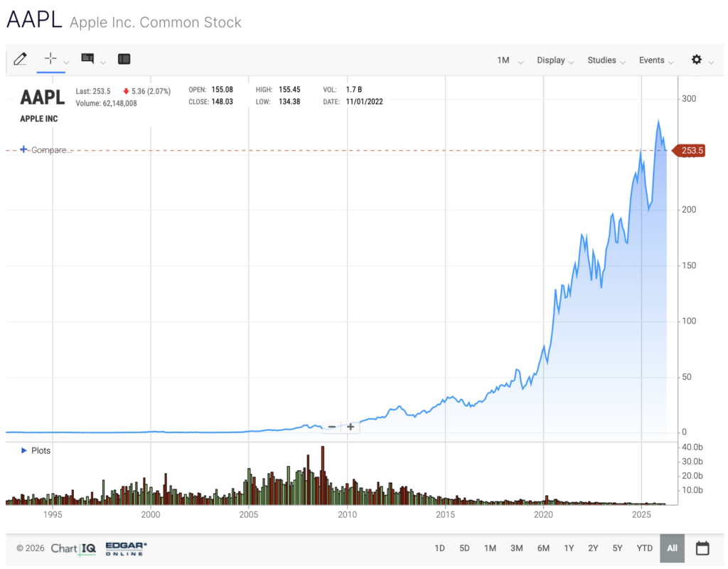Select the 5D range
Viewport: 728px width, 569px height.
click(x=464, y=548)
